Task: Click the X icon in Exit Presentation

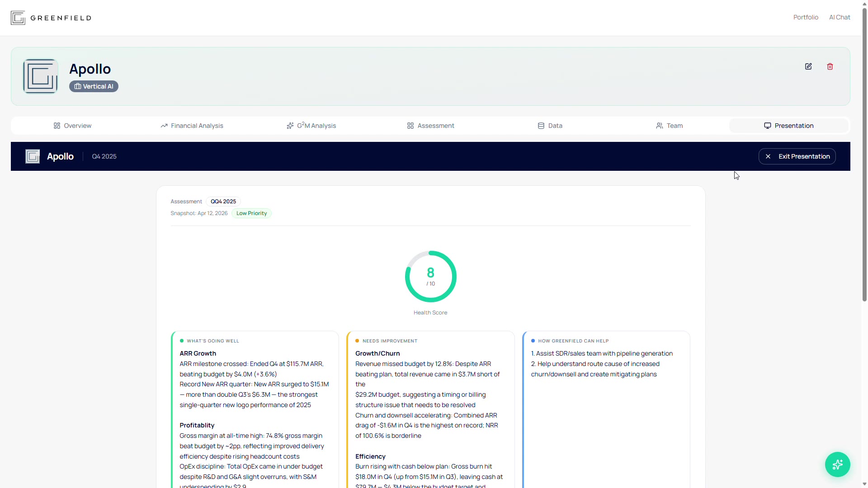Action: (x=768, y=156)
